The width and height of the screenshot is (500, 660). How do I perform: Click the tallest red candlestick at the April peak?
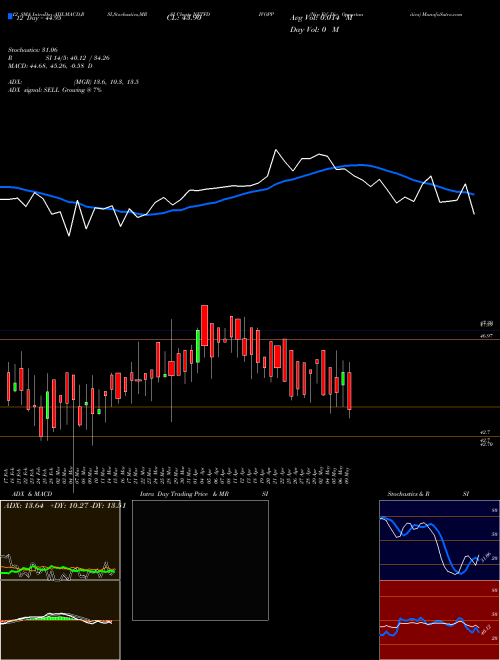205,325
